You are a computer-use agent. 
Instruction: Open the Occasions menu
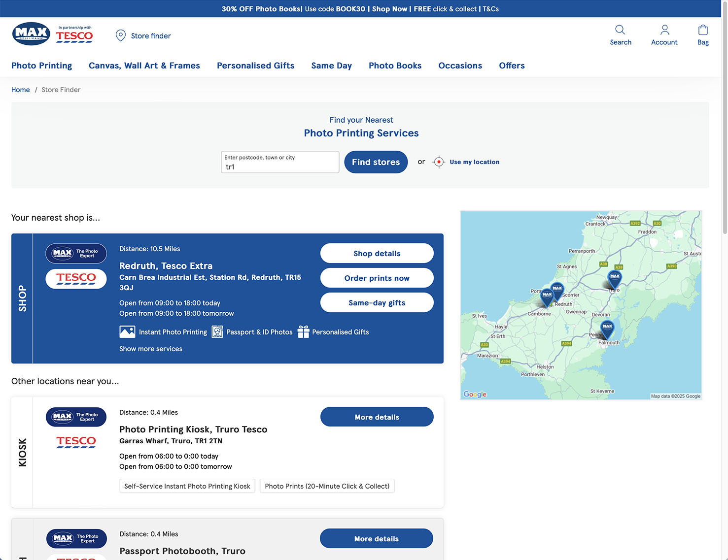460,66
